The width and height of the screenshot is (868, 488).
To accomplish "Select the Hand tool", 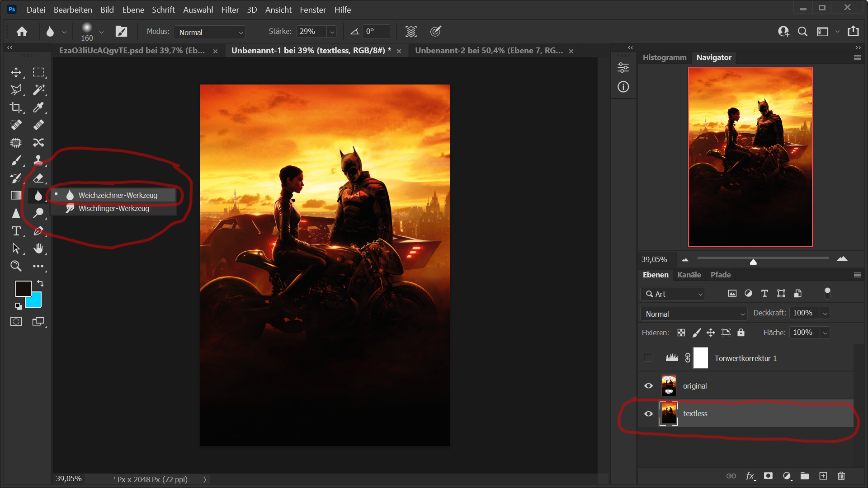I will 38,249.
